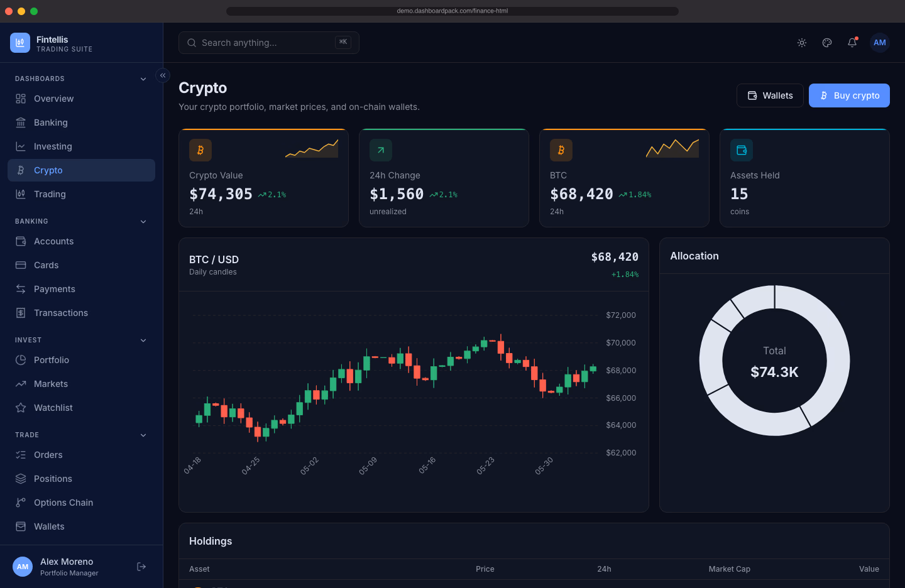The width and height of the screenshot is (905, 588).
Task: Click the Crypto Value bitcoin icon
Action: pyautogui.click(x=200, y=150)
